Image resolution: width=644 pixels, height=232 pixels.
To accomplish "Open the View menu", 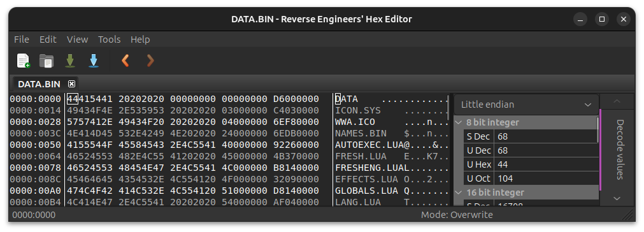I will 77,40.
